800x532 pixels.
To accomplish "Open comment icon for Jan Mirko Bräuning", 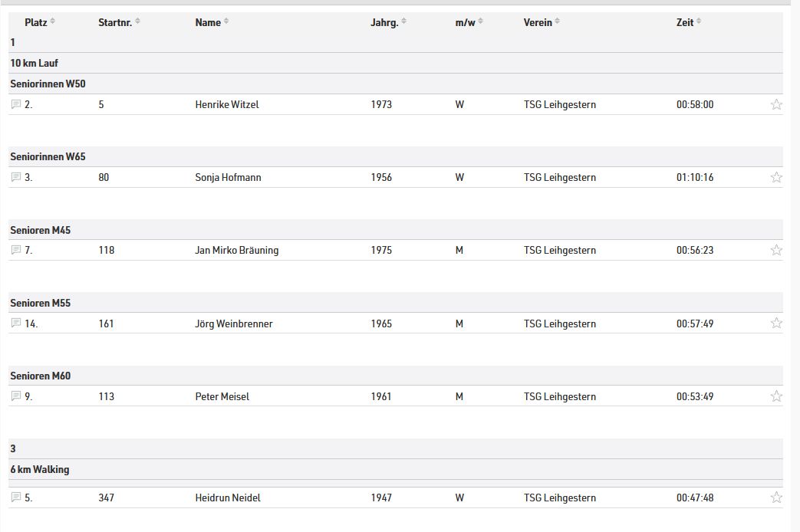I will pyautogui.click(x=16, y=250).
